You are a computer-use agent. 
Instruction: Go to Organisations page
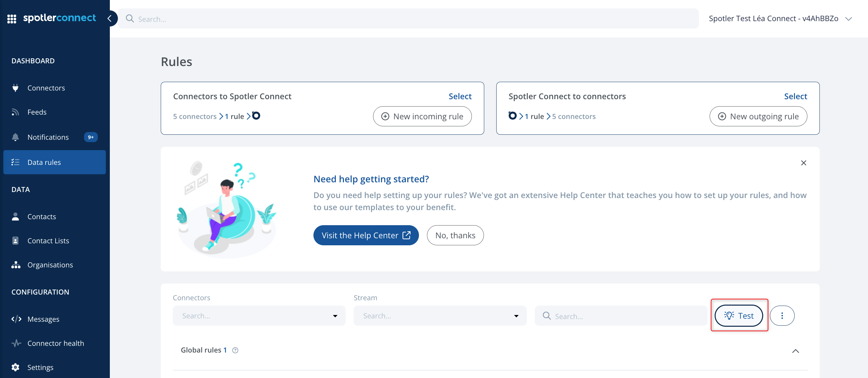pyautogui.click(x=55, y=265)
